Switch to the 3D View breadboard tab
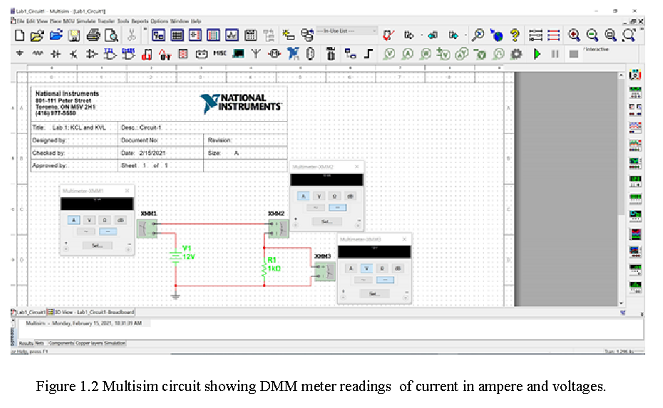 (x=91, y=312)
